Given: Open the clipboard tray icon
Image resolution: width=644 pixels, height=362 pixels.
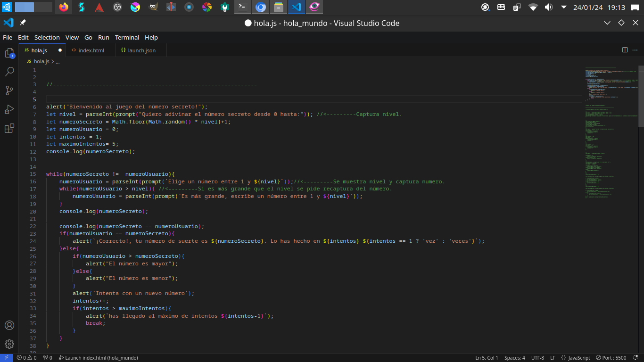Looking at the screenshot, I should point(517,7).
